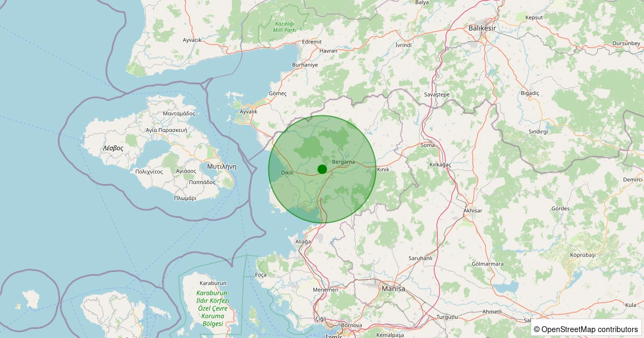Click the Sındırgı town label
This screenshot has height=338, width=644.
coord(537,131)
